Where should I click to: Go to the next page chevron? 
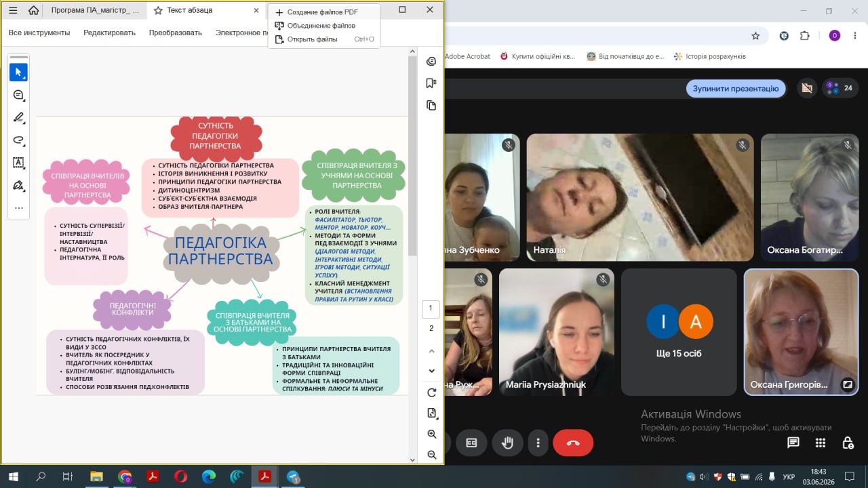[x=431, y=371]
